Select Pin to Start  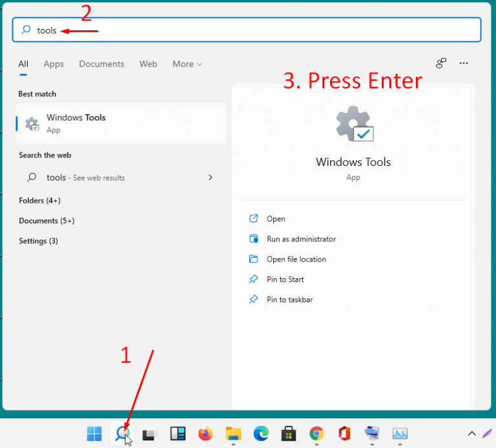pyautogui.click(x=285, y=280)
